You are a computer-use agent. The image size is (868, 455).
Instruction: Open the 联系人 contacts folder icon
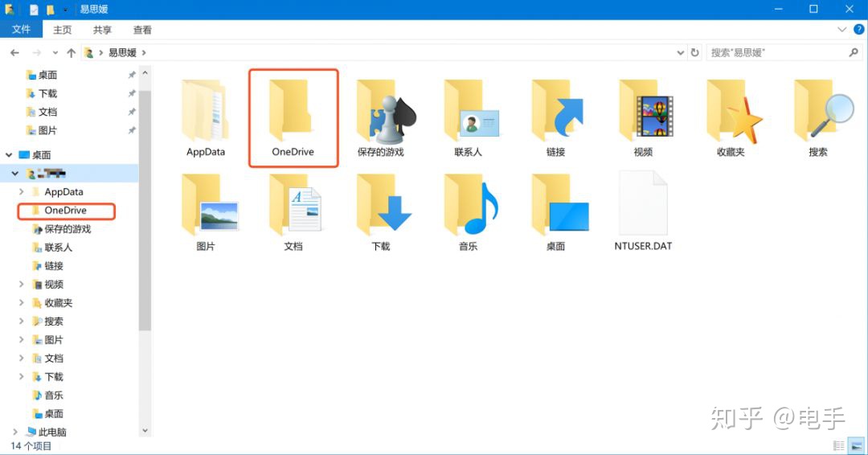(x=471, y=109)
